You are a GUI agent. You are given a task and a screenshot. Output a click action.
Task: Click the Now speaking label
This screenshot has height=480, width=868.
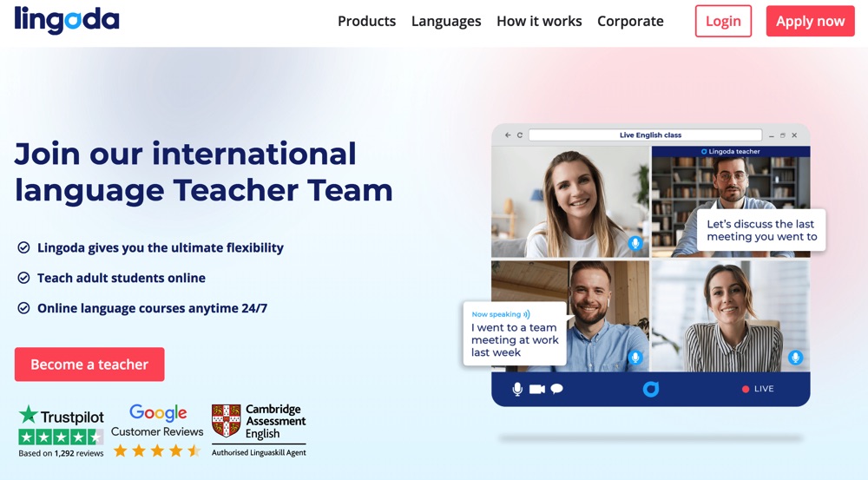tap(501, 314)
